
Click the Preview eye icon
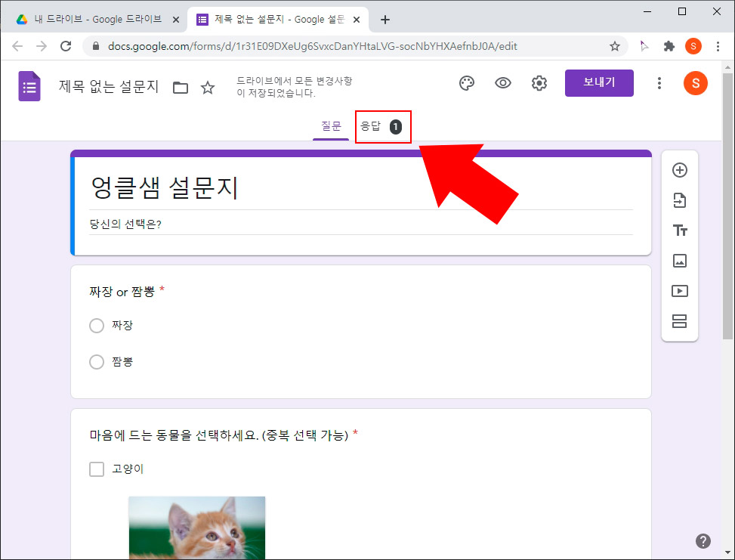(x=503, y=83)
